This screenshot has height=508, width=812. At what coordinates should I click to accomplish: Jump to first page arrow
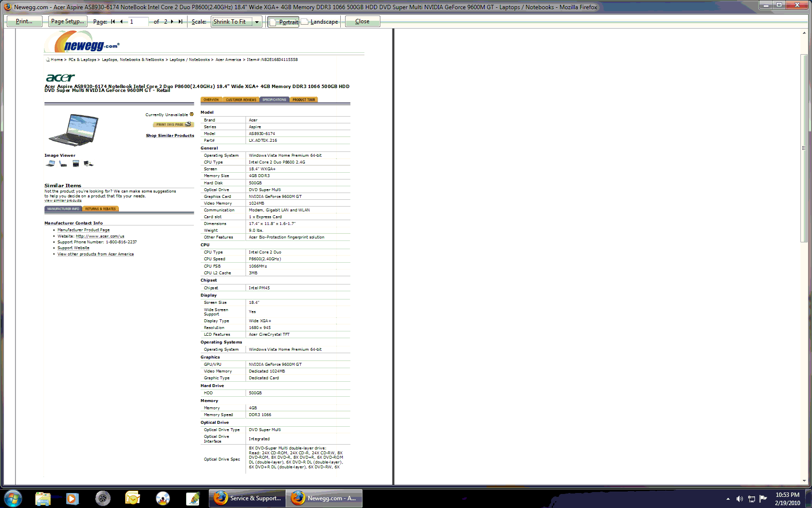click(x=113, y=22)
